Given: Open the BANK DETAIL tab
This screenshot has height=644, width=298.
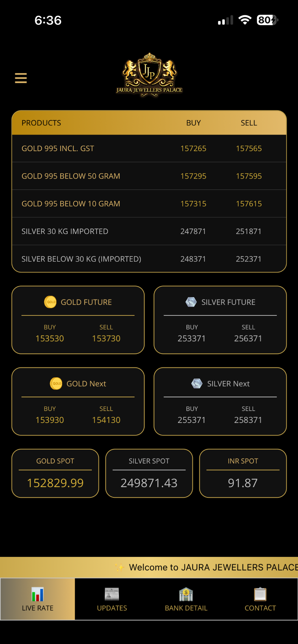Looking at the screenshot, I should [186, 599].
